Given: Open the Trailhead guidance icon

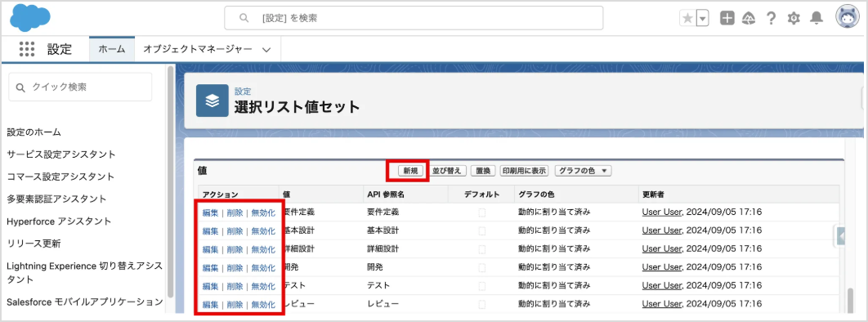Looking at the screenshot, I should pyautogui.click(x=749, y=18).
